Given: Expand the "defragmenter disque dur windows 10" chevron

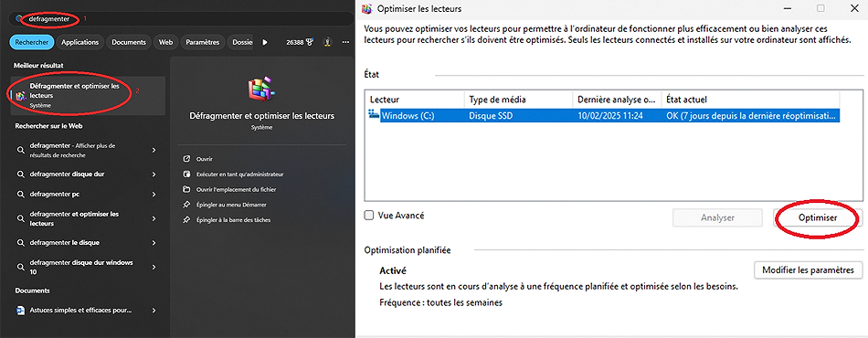Looking at the screenshot, I should (153, 267).
